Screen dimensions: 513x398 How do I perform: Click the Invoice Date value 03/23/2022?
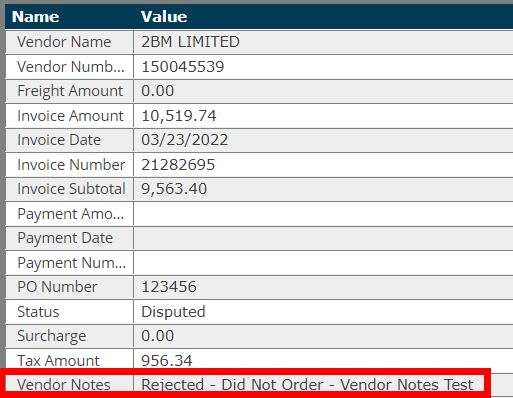point(185,140)
